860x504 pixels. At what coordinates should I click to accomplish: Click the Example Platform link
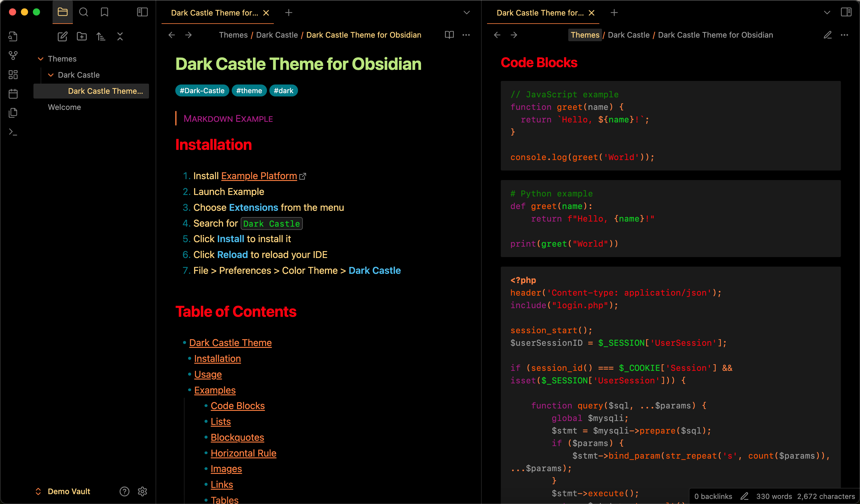pyautogui.click(x=259, y=176)
